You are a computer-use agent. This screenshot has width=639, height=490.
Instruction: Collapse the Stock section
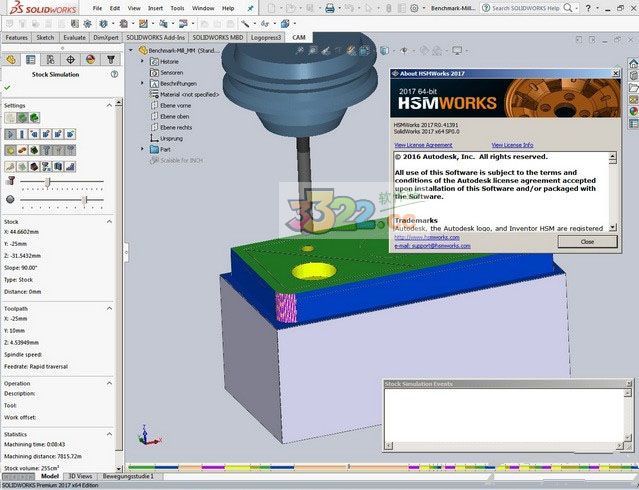pos(109,221)
